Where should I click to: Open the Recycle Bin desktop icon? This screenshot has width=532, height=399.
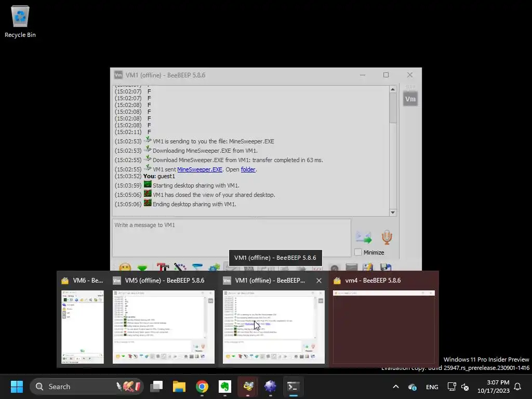click(20, 21)
